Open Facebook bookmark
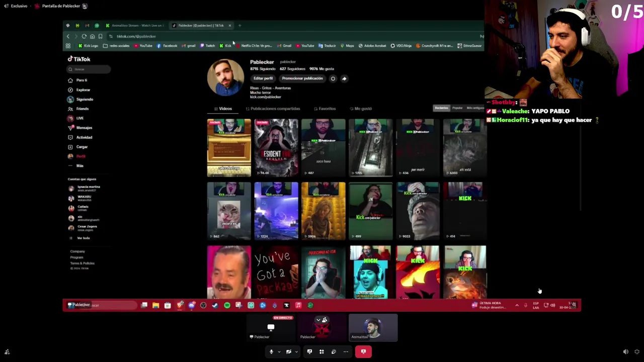Image resolution: width=644 pixels, height=362 pixels. tap(167, 46)
